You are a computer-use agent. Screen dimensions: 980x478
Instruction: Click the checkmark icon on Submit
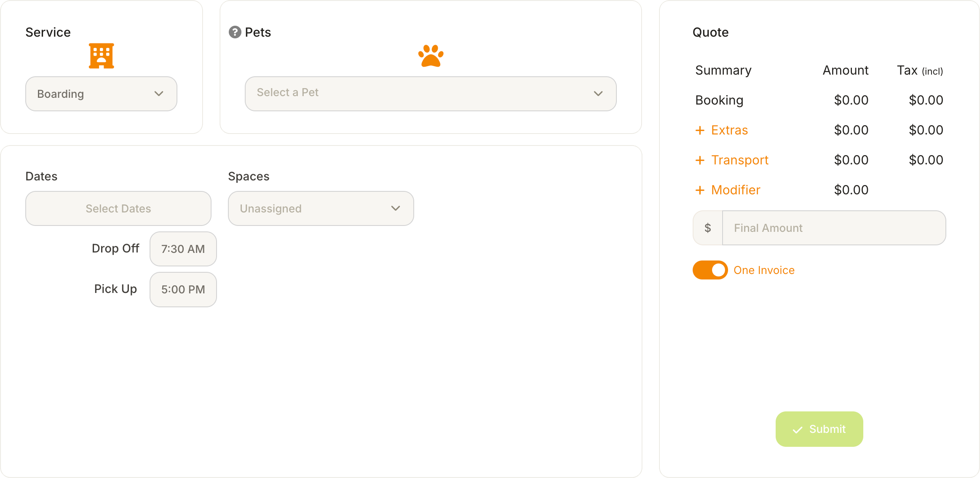(x=798, y=430)
